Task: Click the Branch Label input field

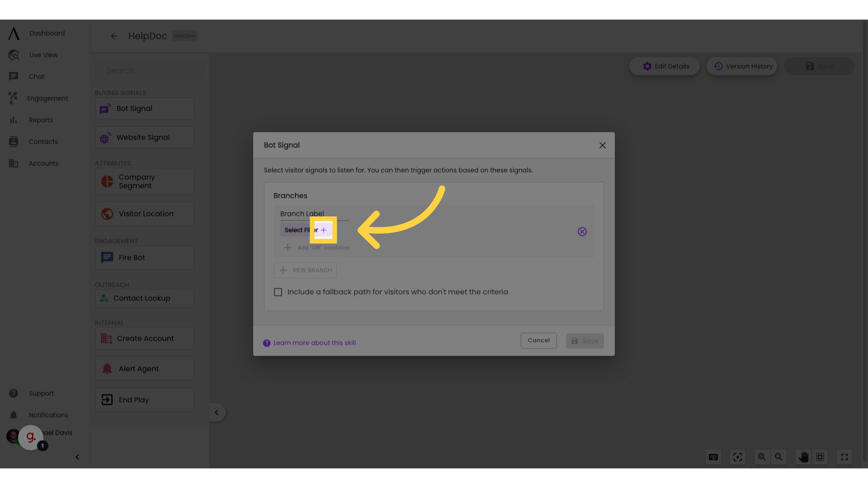Action: pyautogui.click(x=315, y=214)
